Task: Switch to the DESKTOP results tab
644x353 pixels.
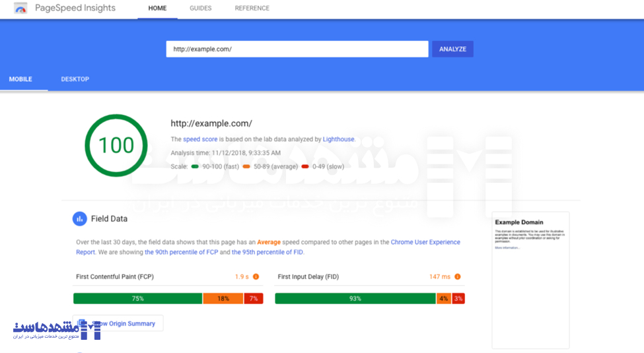Action: (x=75, y=79)
